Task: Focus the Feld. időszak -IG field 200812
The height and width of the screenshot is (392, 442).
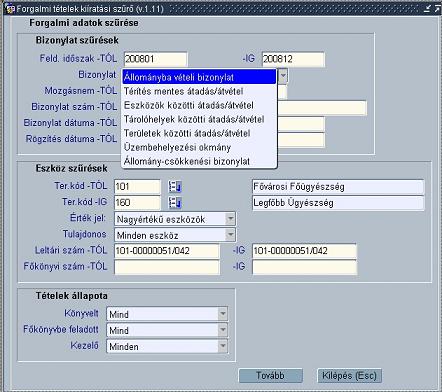Action: 293,59
